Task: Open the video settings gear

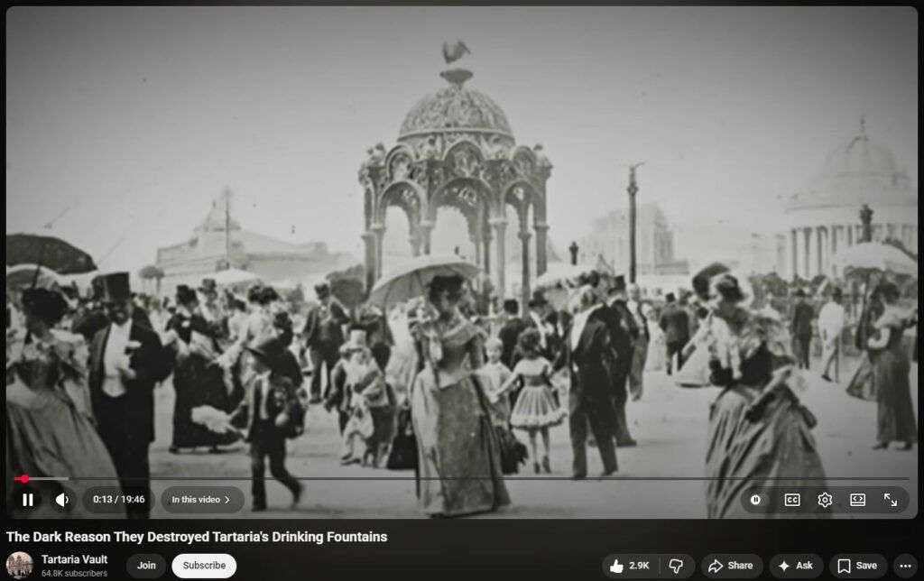Action: 825,500
